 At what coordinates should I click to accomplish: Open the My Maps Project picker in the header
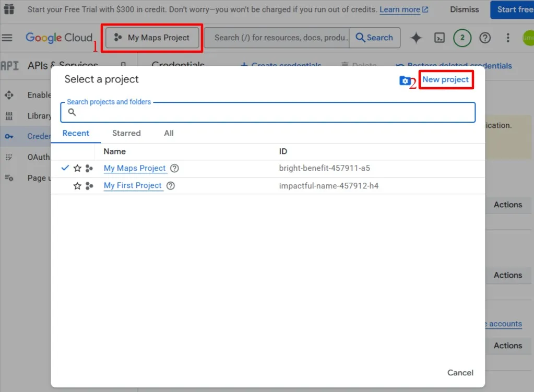[152, 38]
